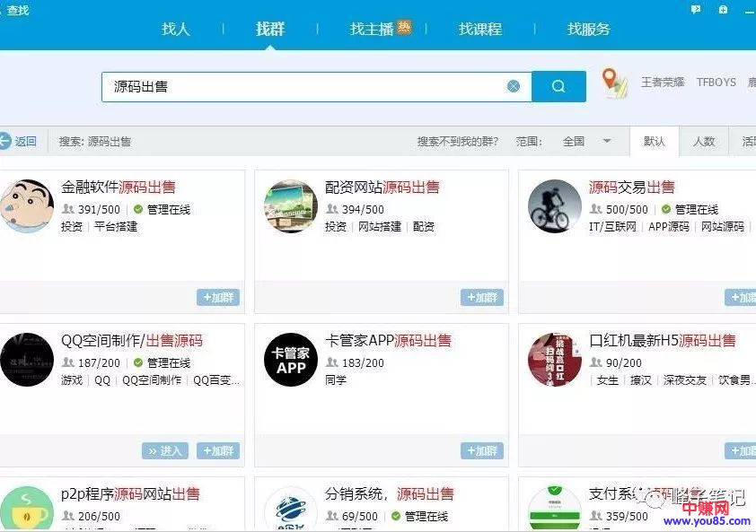The width and height of the screenshot is (756, 532).
Task: Select the 找课程 tab
Action: (480, 29)
